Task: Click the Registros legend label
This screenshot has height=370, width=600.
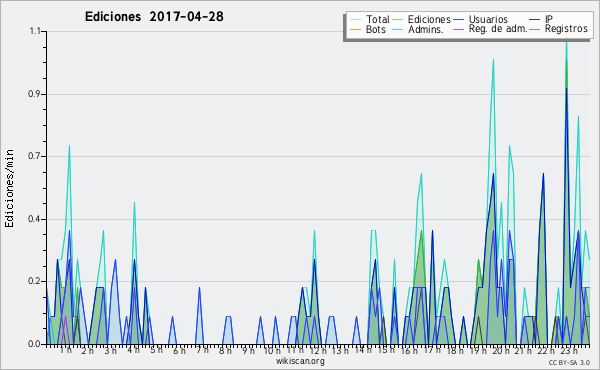Action: point(566,29)
